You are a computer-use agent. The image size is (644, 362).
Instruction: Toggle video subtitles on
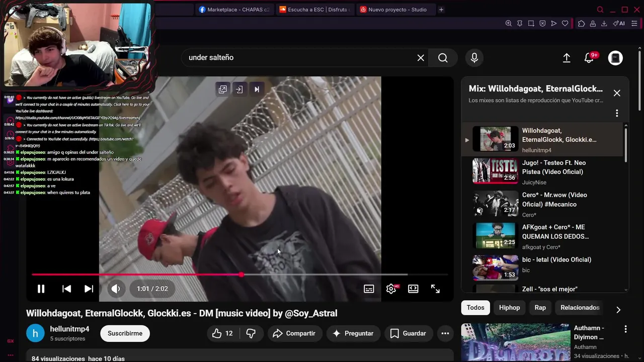[x=369, y=289]
